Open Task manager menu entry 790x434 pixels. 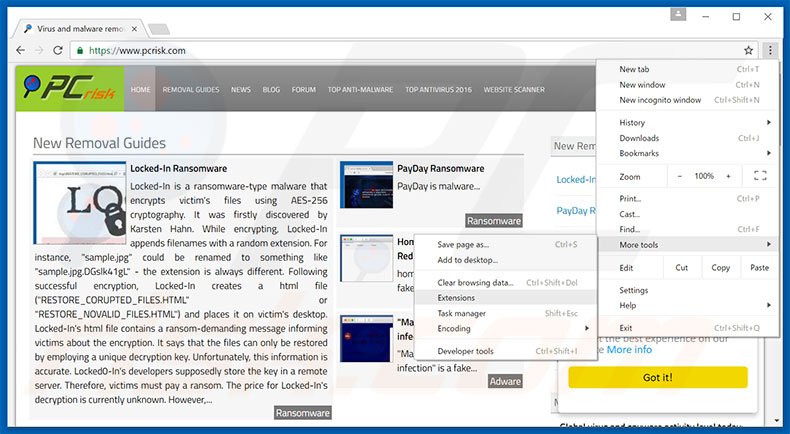(462, 313)
